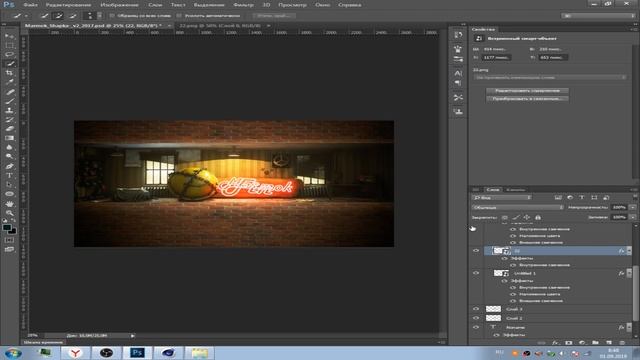The width and height of the screenshot is (640, 360).
Task: Open the Windows Start button
Action: (13, 353)
